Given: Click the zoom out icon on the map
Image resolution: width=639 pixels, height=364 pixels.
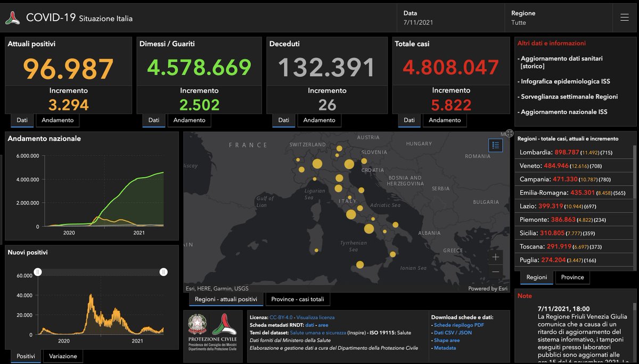Looking at the screenshot, I should (495, 271).
